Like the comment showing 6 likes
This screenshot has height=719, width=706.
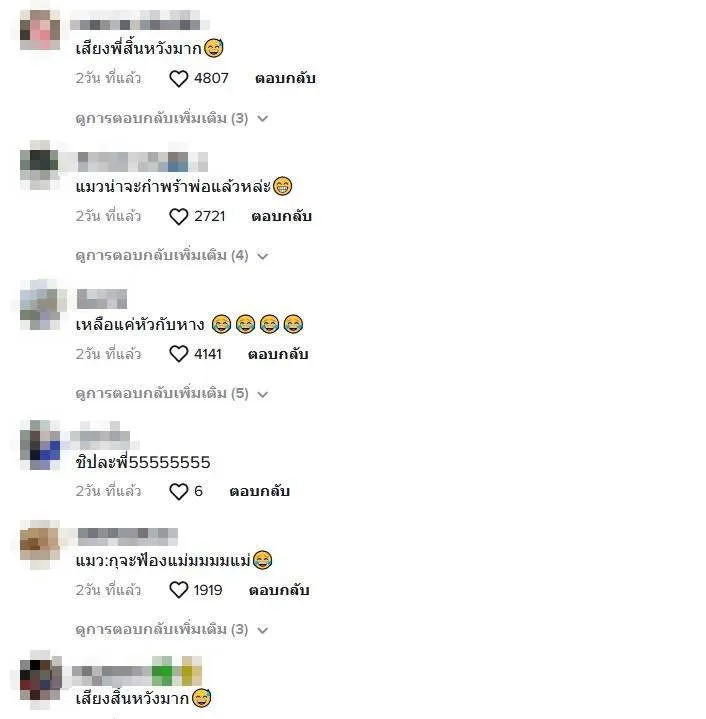179,491
